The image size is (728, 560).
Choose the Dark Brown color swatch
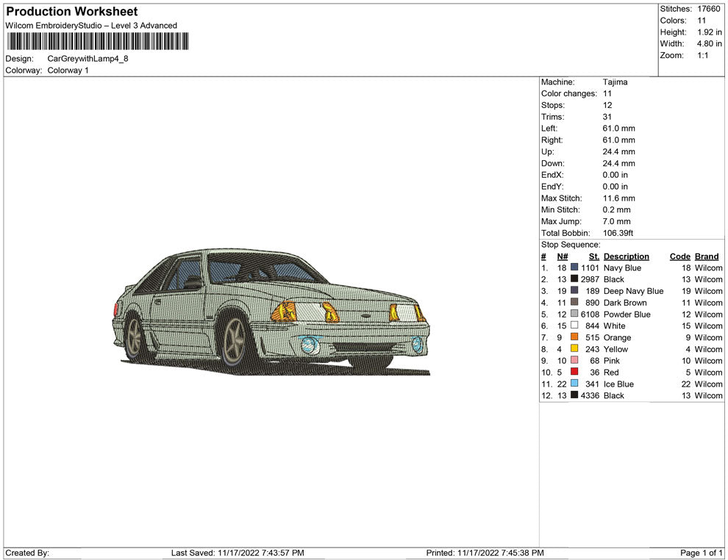(574, 303)
